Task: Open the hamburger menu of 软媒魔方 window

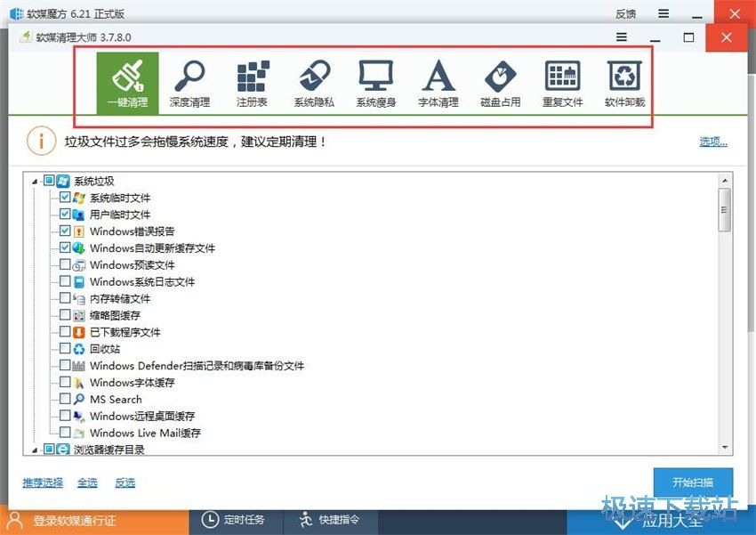Action: 664,13
